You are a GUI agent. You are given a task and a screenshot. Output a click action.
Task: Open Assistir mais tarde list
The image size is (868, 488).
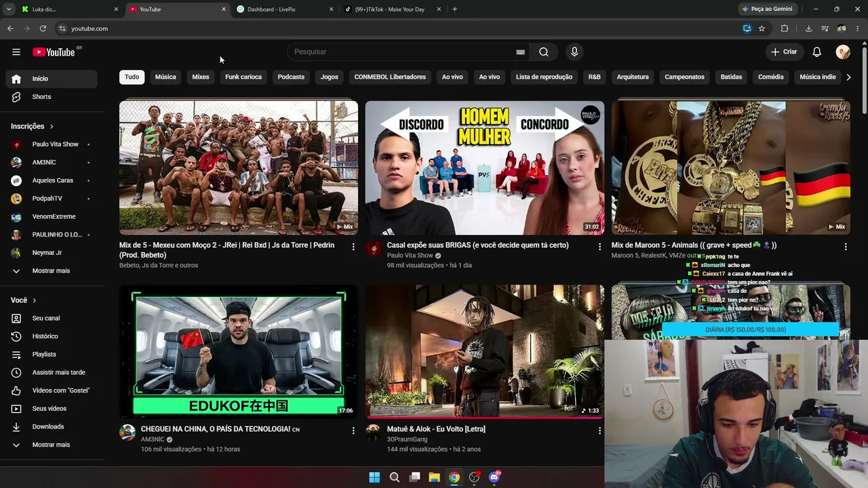tap(52, 373)
